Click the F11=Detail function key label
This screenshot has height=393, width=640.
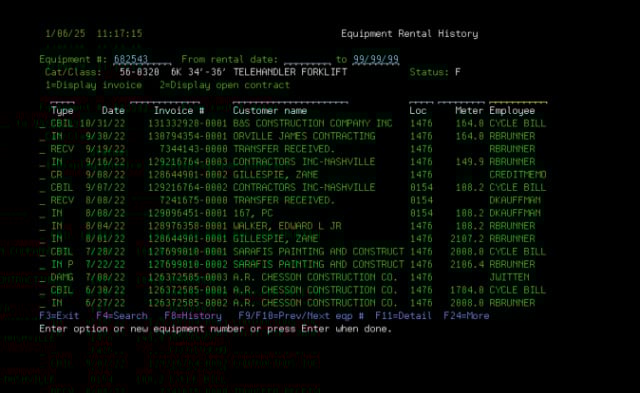(x=403, y=316)
